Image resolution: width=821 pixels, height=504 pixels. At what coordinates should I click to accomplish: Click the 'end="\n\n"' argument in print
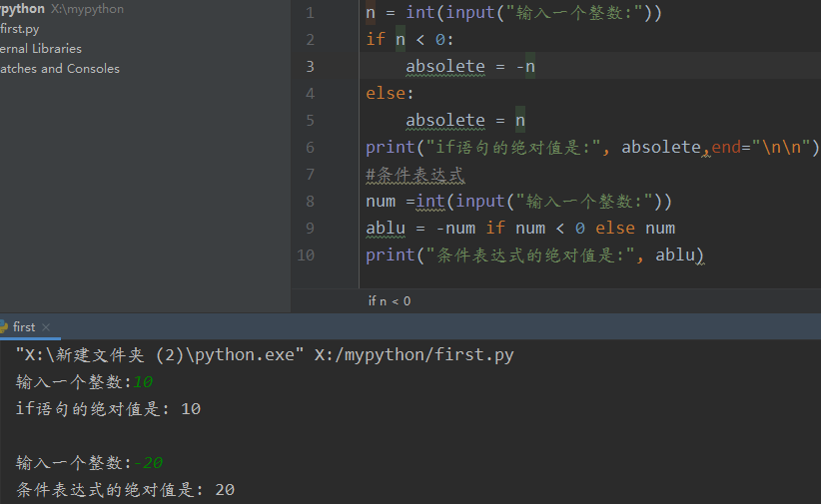[x=761, y=147]
